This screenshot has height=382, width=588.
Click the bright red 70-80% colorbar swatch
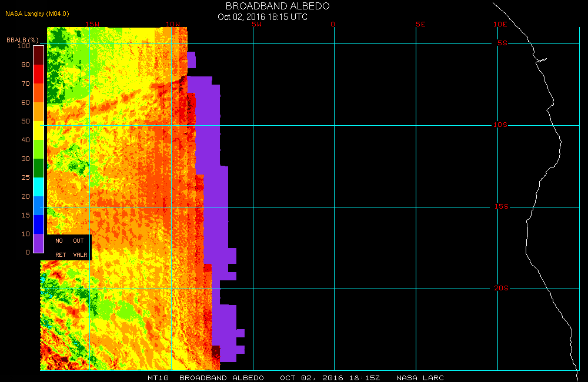pyautogui.click(x=38, y=74)
